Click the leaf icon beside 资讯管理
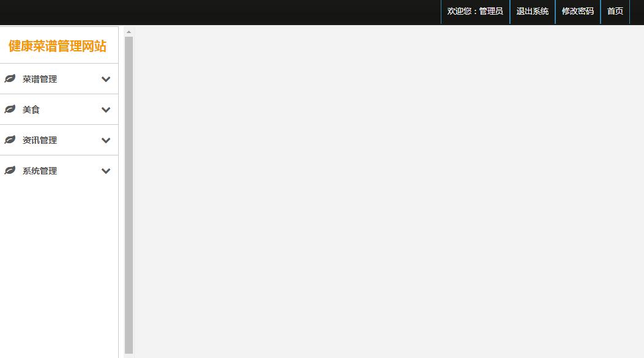The width and height of the screenshot is (644, 358). [10, 140]
